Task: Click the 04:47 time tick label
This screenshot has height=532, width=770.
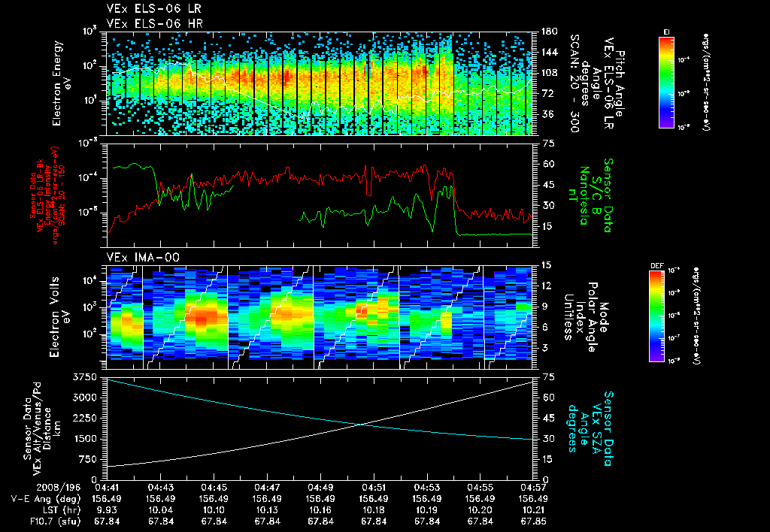Action: pos(267,488)
